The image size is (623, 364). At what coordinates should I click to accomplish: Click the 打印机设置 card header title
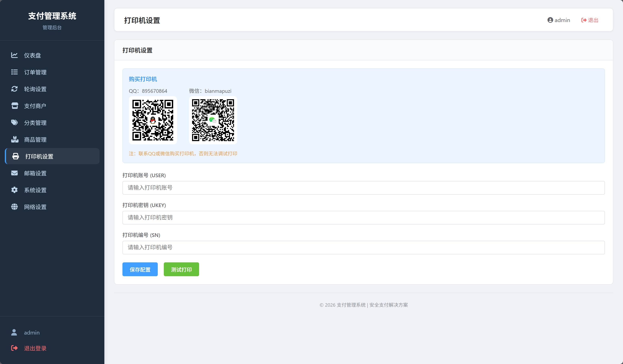137,50
